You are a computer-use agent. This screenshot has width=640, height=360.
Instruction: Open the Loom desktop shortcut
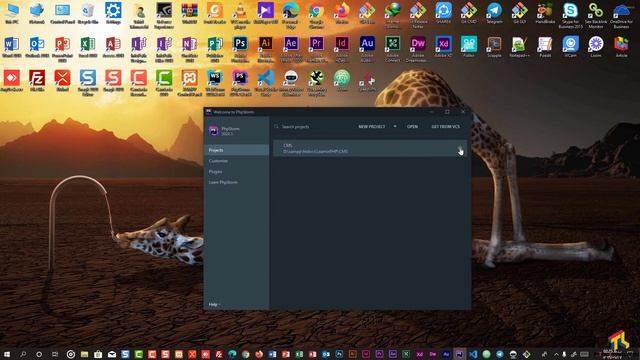tap(596, 47)
